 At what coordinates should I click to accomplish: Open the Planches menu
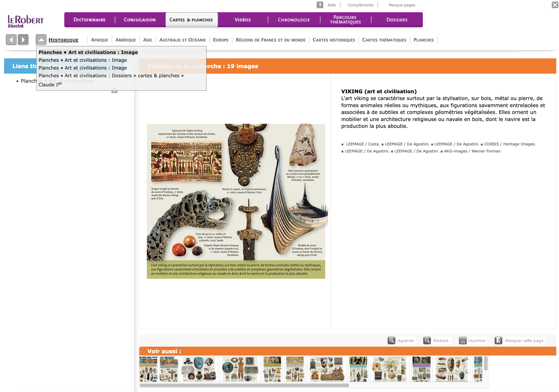click(423, 40)
